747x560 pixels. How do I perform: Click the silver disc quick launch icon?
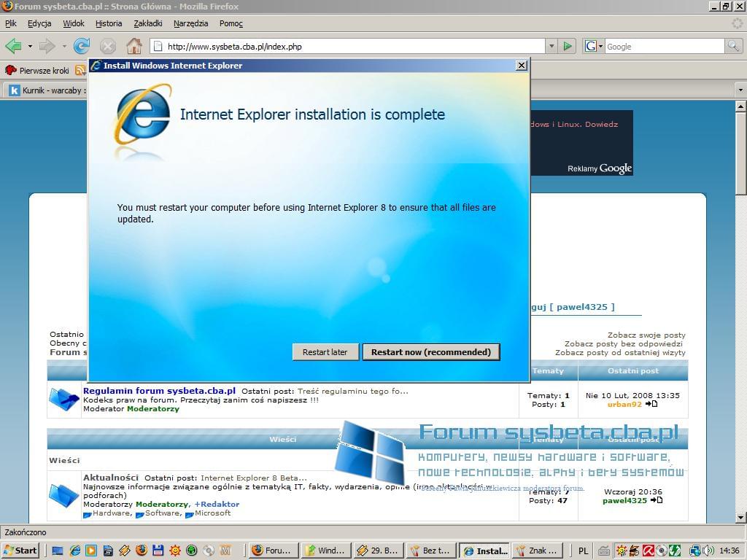coord(208,551)
